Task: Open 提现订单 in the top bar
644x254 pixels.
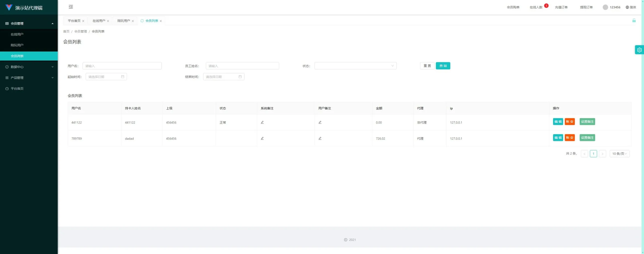Action: (586, 7)
